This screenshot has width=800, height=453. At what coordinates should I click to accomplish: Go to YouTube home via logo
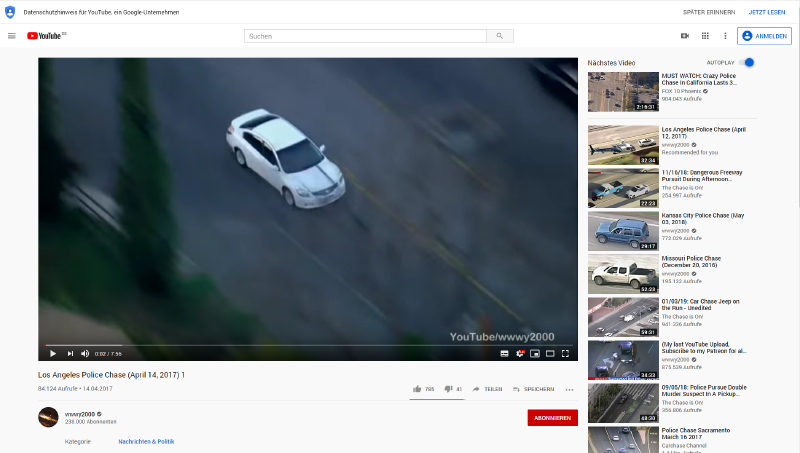(45, 36)
